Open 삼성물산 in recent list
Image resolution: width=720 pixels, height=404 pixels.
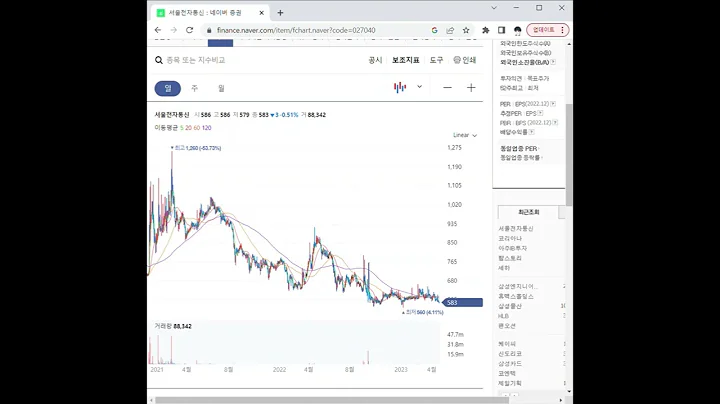point(510,306)
